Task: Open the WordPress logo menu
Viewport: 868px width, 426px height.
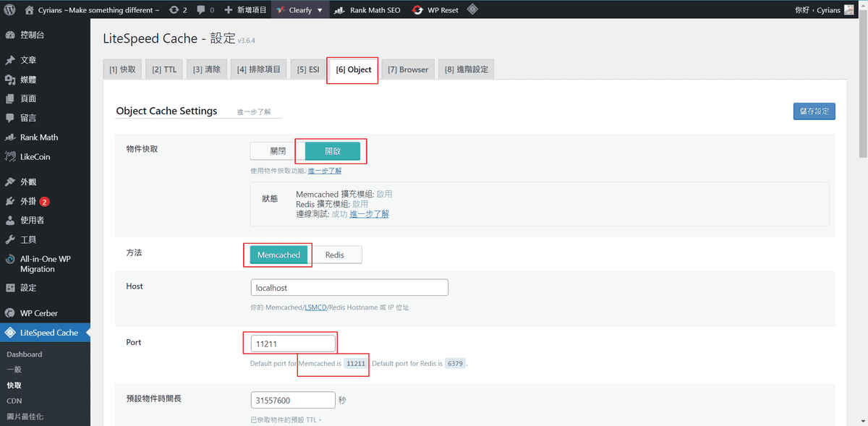Action: click(x=9, y=10)
